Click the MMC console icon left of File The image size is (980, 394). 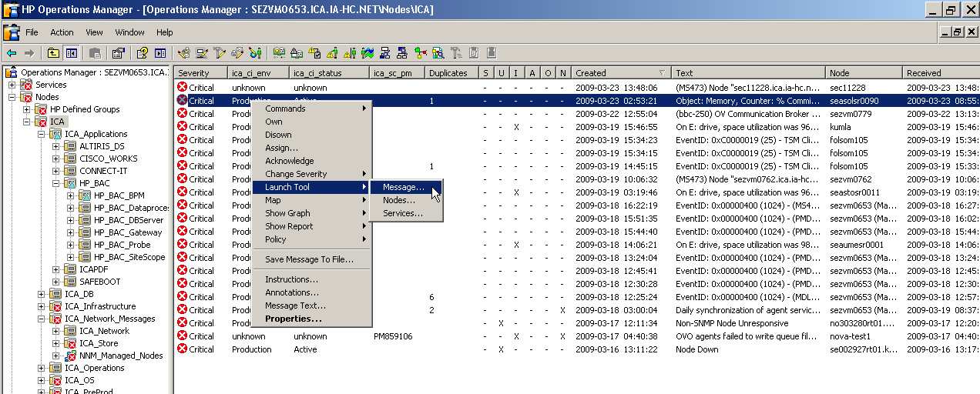pyautogui.click(x=12, y=32)
